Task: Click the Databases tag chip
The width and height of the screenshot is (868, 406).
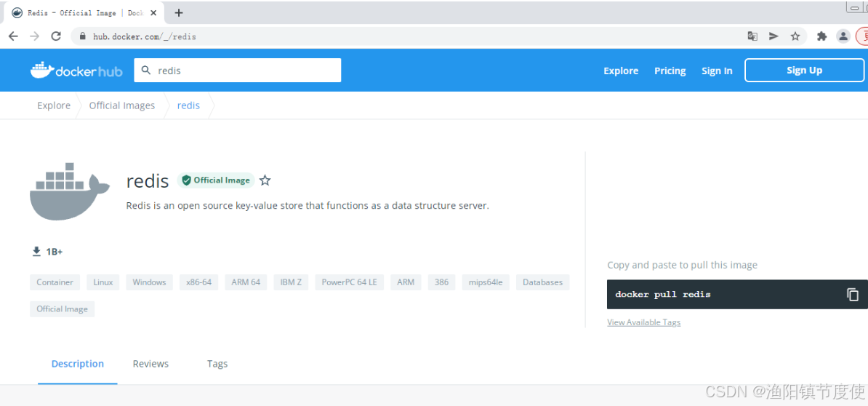Action: click(x=542, y=282)
